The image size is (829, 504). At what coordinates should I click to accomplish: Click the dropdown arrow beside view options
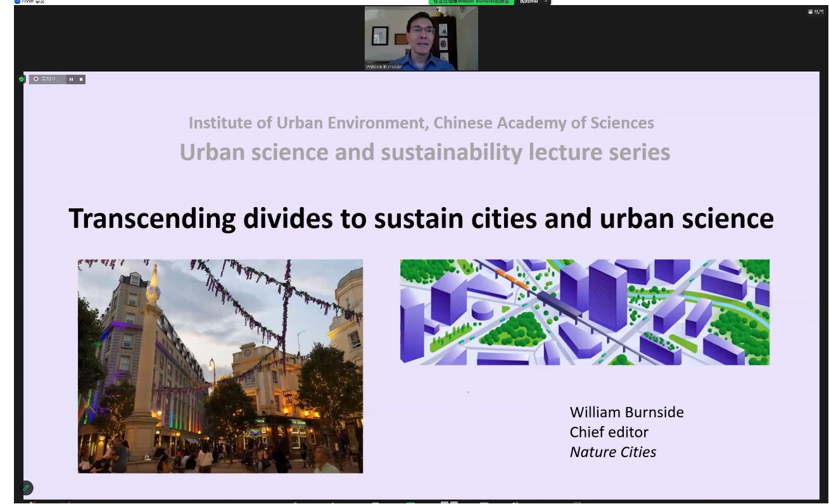546,2
